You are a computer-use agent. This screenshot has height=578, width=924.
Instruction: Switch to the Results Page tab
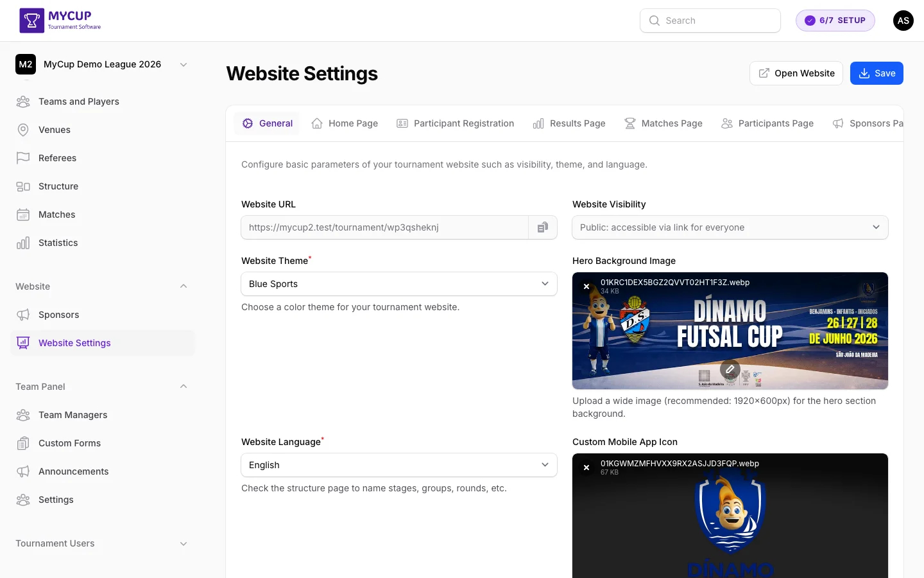tap(569, 123)
